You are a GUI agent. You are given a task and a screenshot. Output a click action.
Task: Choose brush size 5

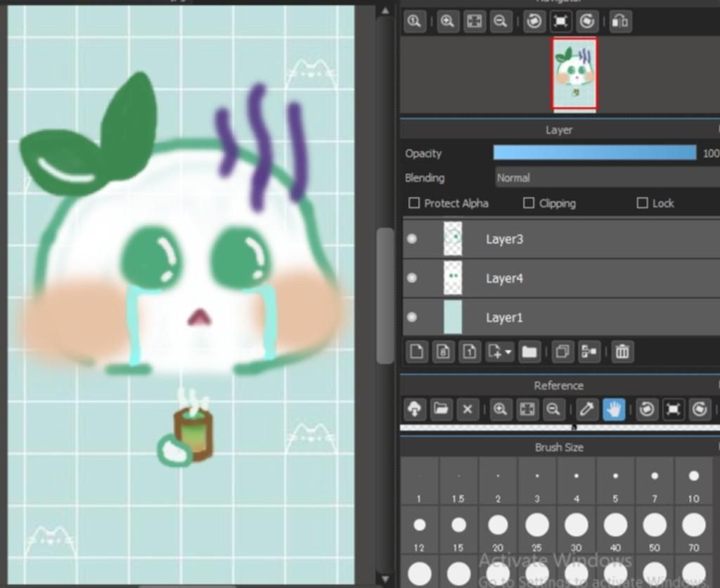(615, 482)
